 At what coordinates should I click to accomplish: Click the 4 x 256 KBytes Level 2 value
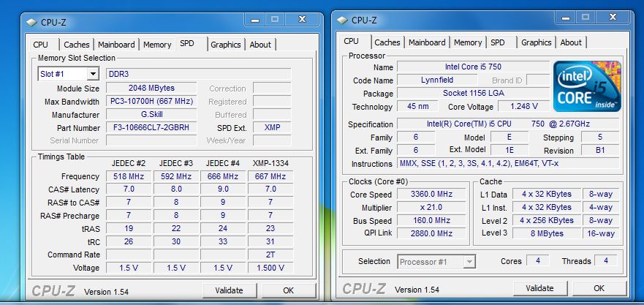[x=546, y=220]
